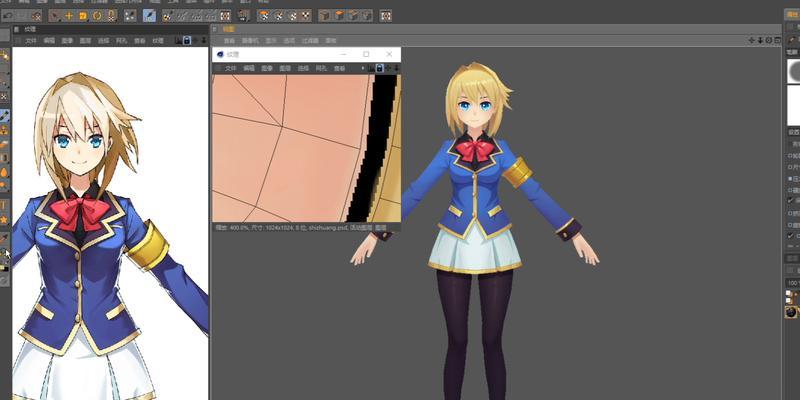Click the down-arrow icon in docked texture panel header
The image size is (800, 400).
point(204,40)
